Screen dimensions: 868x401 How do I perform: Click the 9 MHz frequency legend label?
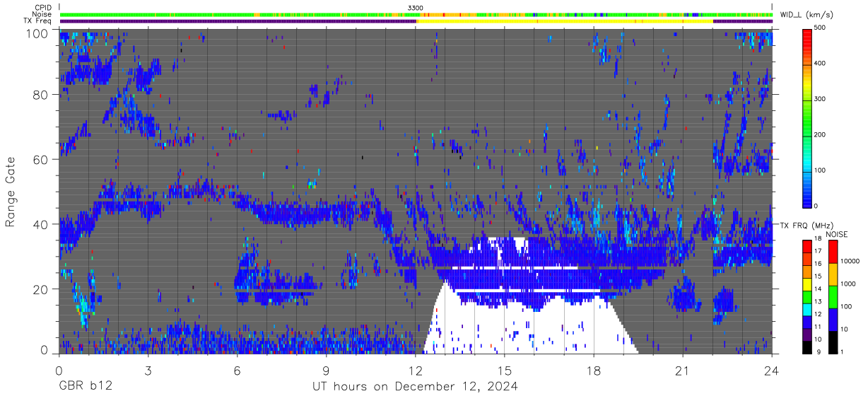coord(820,351)
